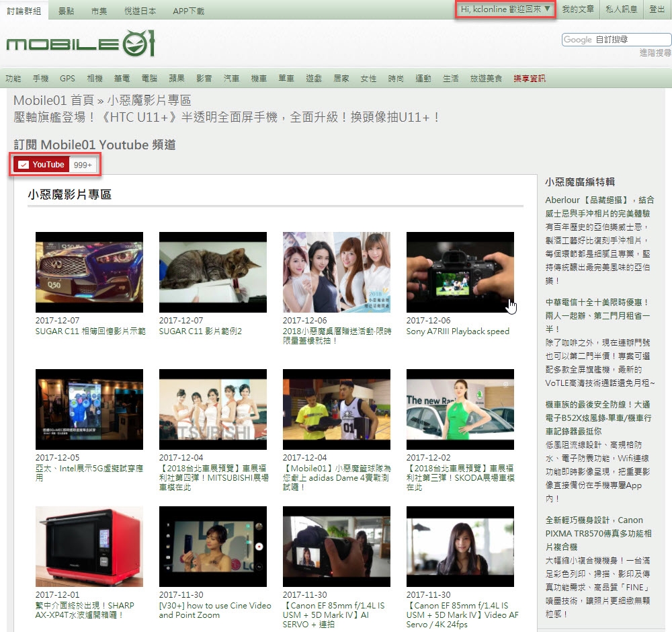Open the GPS category menu

click(67, 79)
